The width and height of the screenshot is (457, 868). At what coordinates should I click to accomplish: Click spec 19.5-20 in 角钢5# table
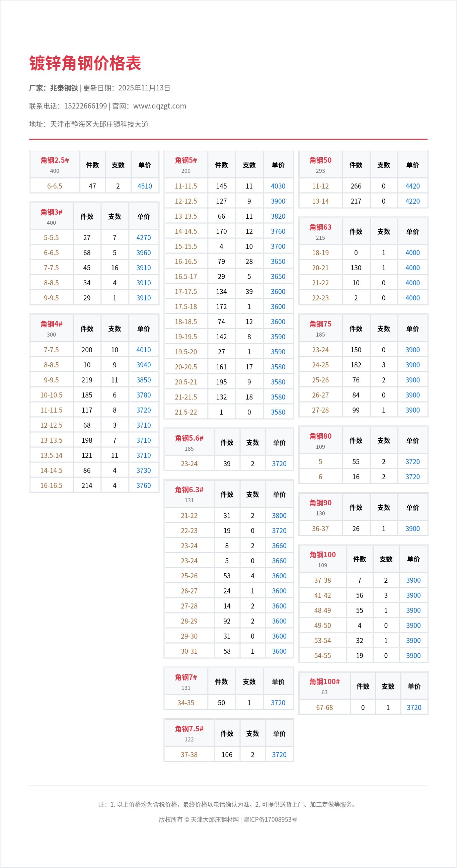tap(186, 352)
